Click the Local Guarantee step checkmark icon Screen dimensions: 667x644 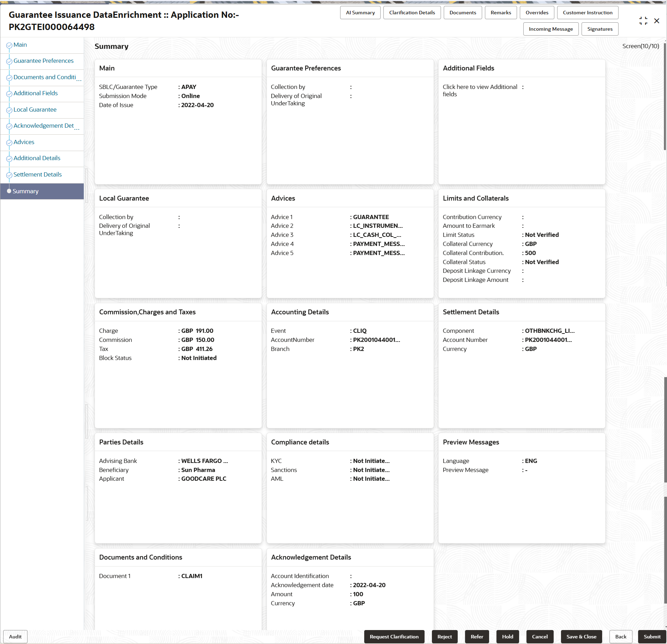pyautogui.click(x=9, y=110)
